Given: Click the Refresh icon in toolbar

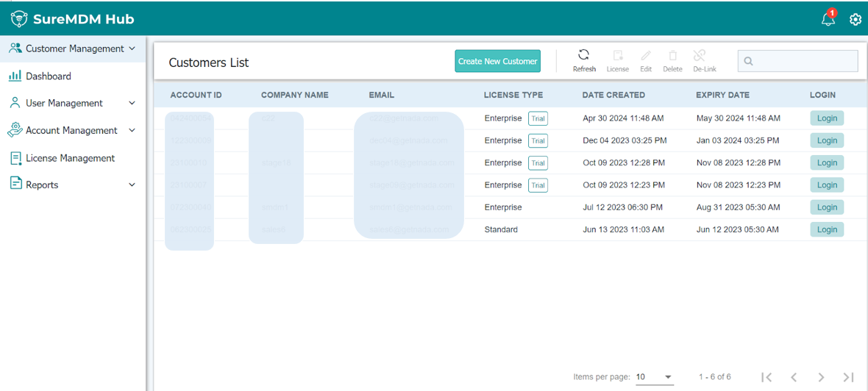Looking at the screenshot, I should tap(583, 55).
